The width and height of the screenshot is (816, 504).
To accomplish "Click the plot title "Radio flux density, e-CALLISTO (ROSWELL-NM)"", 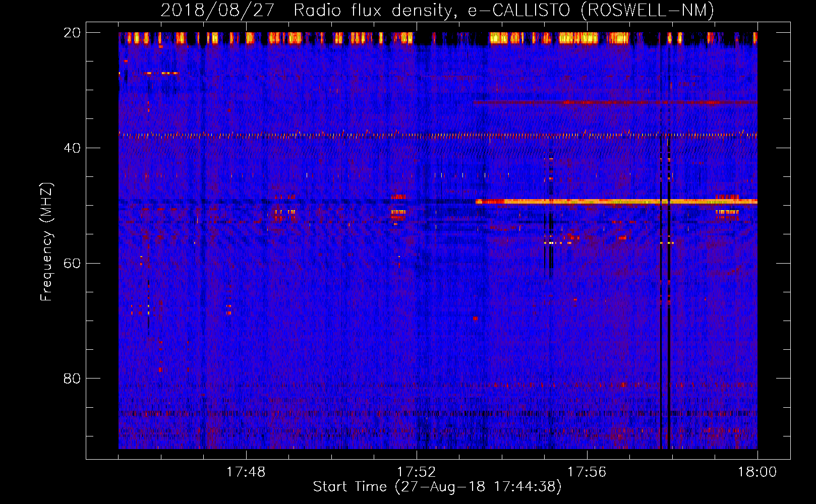I will (504, 11).
